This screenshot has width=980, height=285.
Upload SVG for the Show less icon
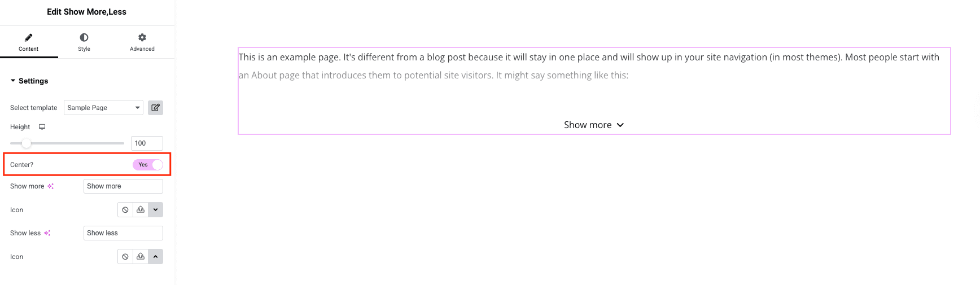pyautogui.click(x=141, y=257)
